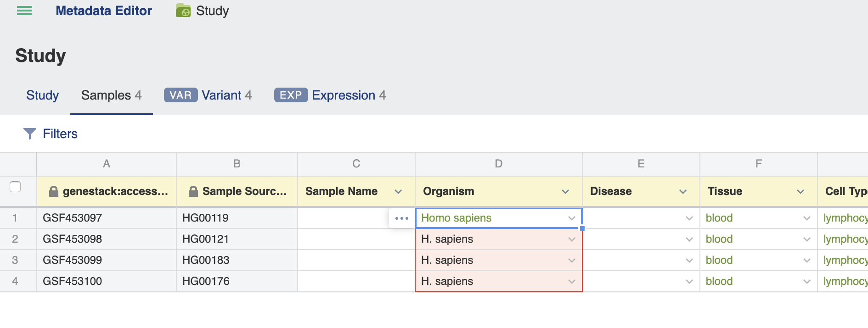
Task: Click lock icon on genestack:accession column
Action: [54, 191]
